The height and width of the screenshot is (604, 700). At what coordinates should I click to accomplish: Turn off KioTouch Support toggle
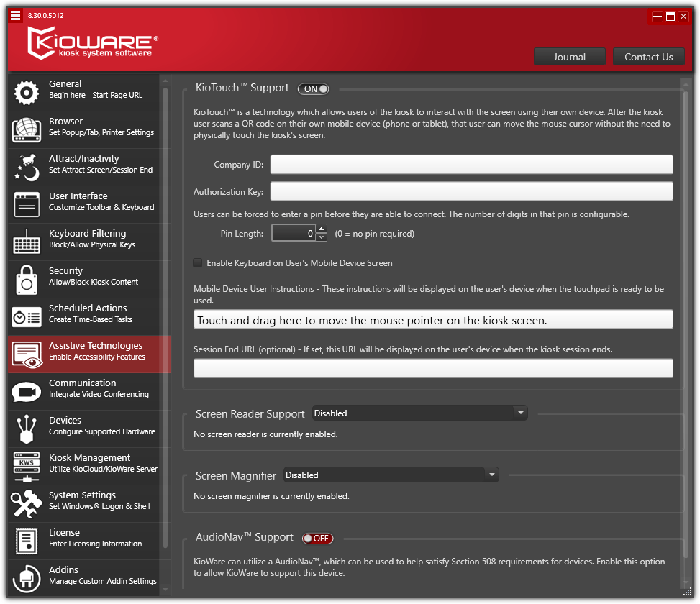(x=314, y=88)
